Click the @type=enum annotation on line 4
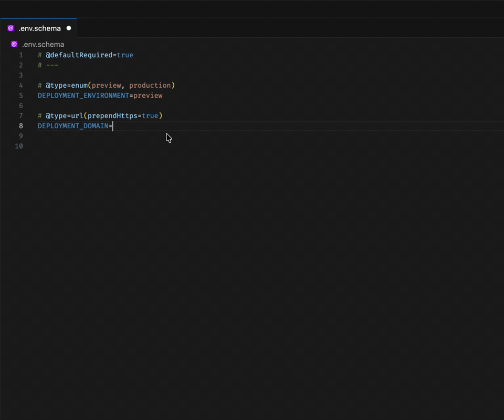This screenshot has height=420, width=504. click(66, 85)
